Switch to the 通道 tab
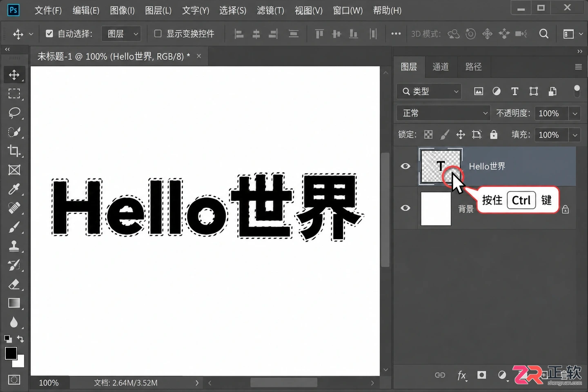Image resolution: width=588 pixels, height=392 pixels. point(441,67)
